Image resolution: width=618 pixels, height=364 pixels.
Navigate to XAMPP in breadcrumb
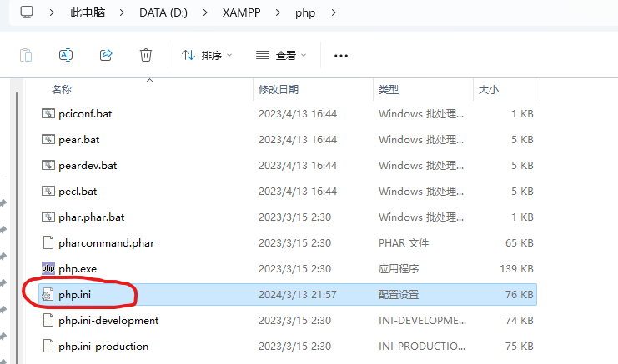(x=241, y=12)
